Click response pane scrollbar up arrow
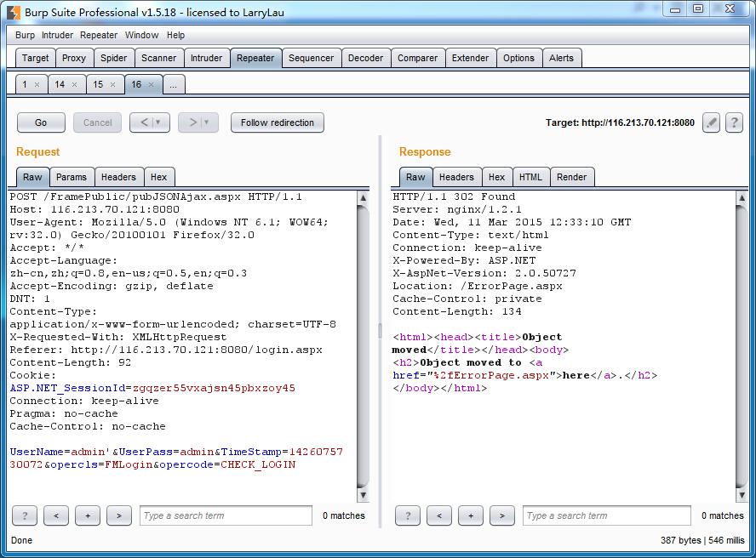 [742, 197]
